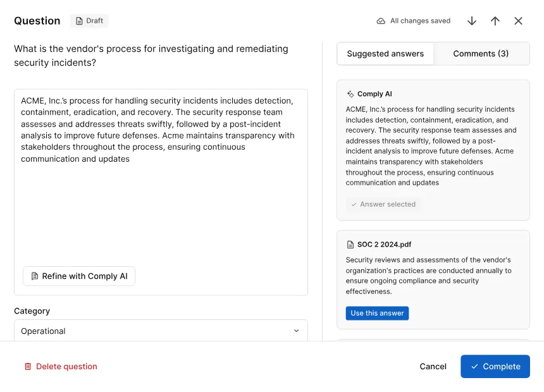Open the Comments (3) tab

[x=481, y=54]
